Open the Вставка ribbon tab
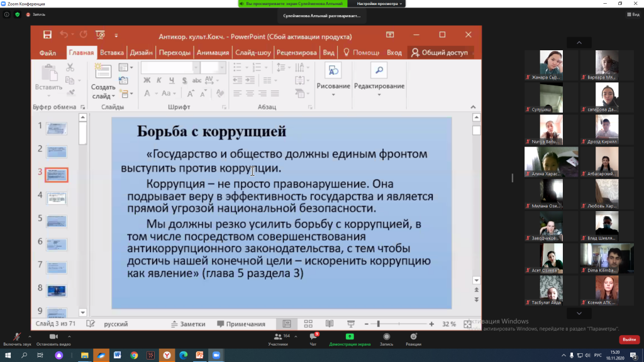 coord(112,53)
